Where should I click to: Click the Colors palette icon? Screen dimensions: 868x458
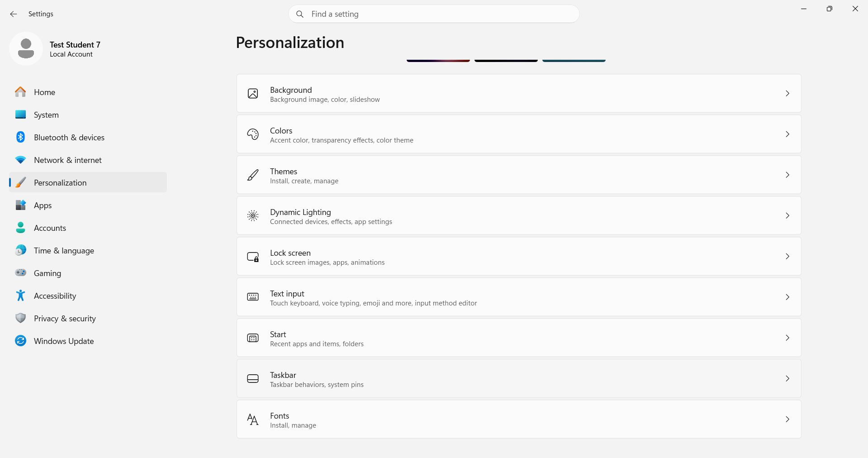click(x=253, y=134)
